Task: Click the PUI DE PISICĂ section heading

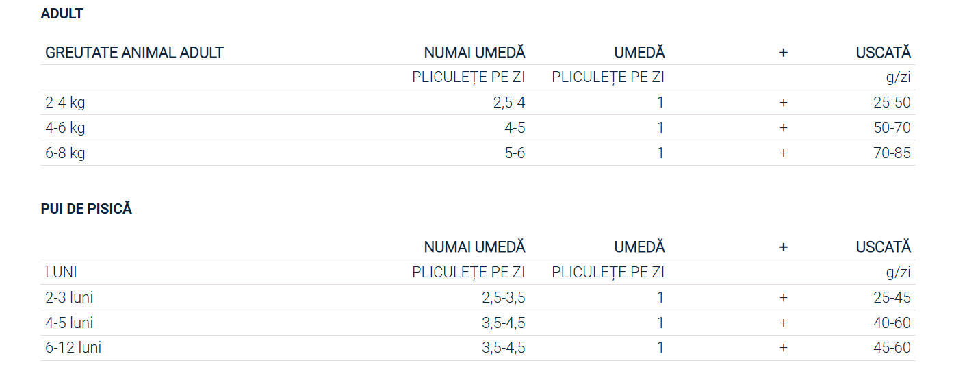Action: tap(86, 210)
